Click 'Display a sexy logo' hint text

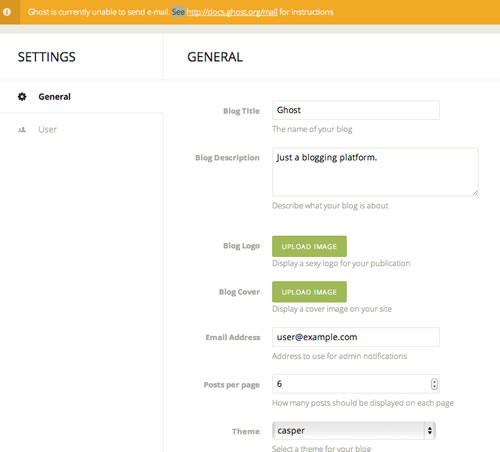pyautogui.click(x=341, y=263)
